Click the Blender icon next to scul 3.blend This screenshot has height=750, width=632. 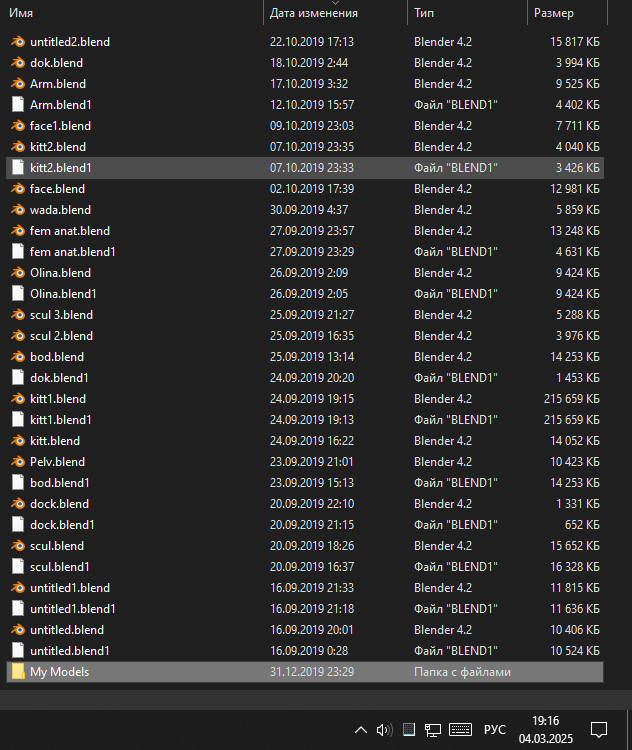18,315
